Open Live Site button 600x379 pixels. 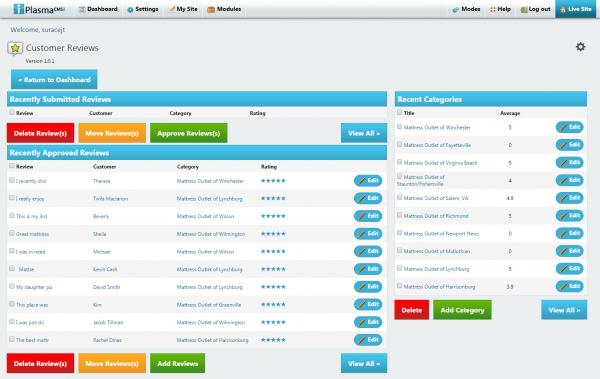click(x=576, y=9)
